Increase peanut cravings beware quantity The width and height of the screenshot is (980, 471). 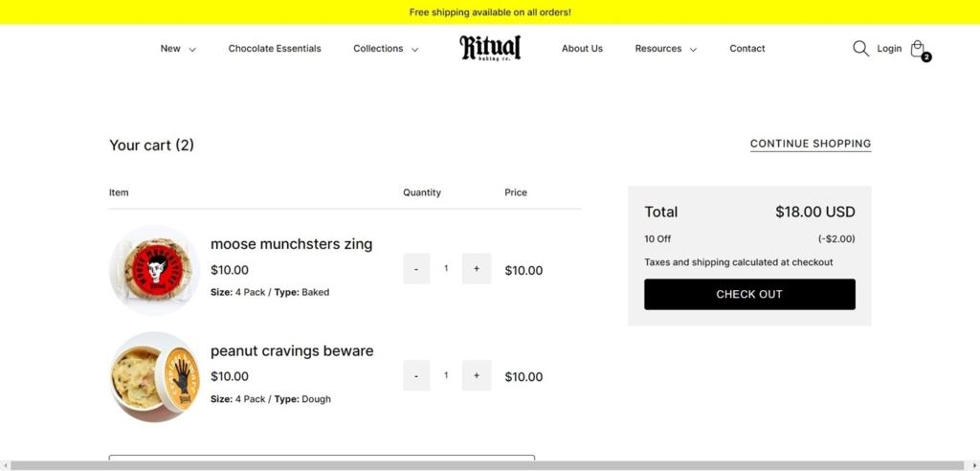(x=477, y=375)
